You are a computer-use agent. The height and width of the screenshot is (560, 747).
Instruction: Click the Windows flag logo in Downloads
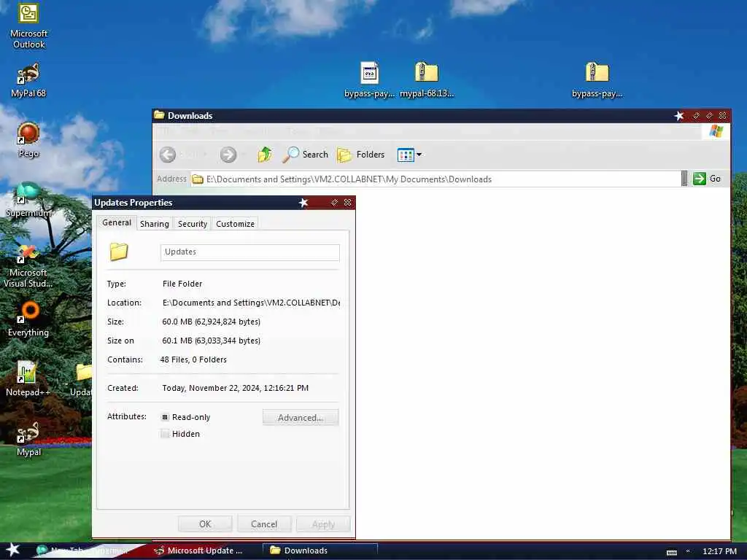tap(716, 131)
